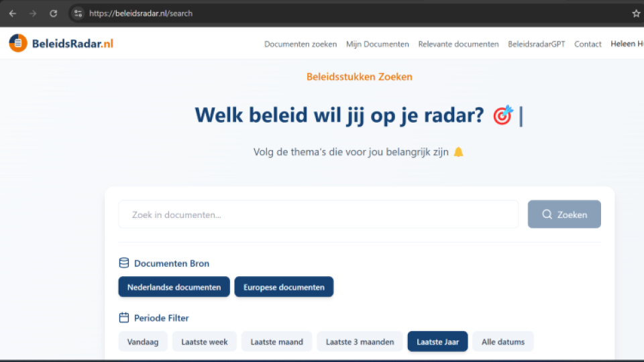The width and height of the screenshot is (644, 362).
Task: Toggle Europese documenten source filter
Action: click(x=284, y=287)
